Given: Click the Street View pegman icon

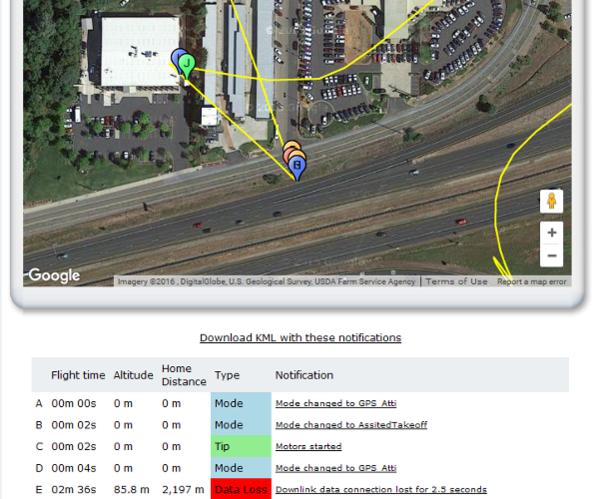Looking at the screenshot, I should [551, 201].
